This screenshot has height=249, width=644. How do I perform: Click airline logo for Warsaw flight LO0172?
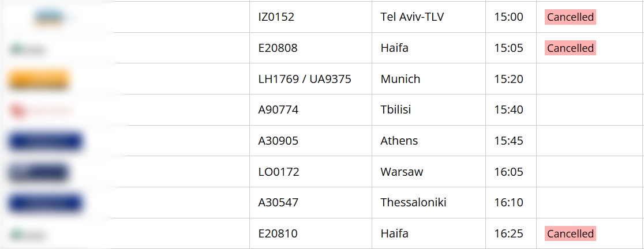click(38, 172)
